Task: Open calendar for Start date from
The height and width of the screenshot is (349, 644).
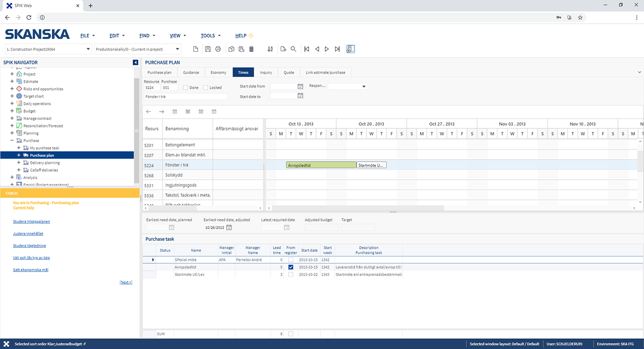Action: (x=300, y=87)
